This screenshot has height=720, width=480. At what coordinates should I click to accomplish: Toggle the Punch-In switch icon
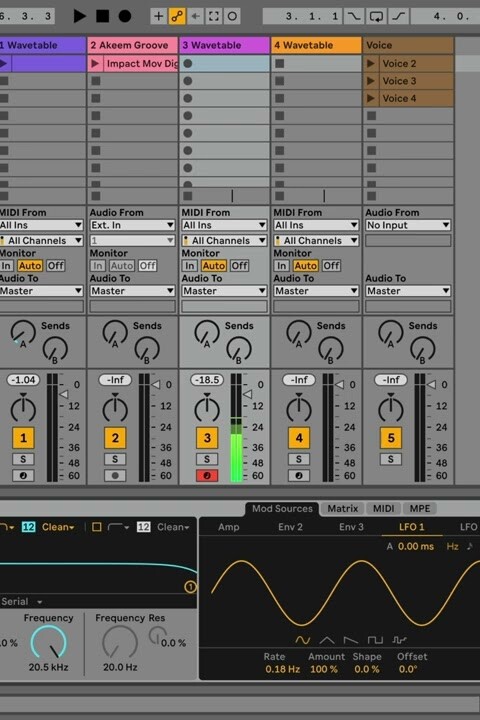pyautogui.click(x=354, y=17)
